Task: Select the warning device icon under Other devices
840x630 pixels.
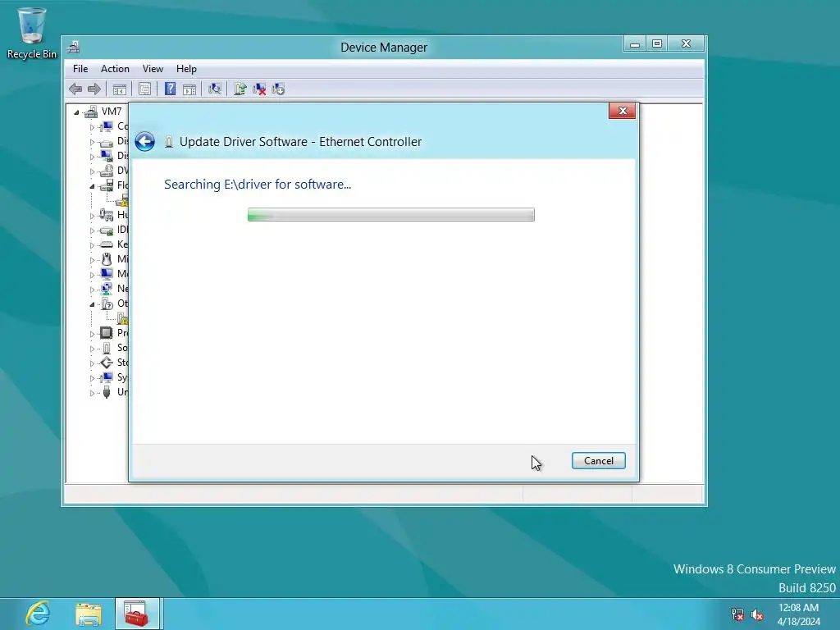Action: (x=122, y=318)
